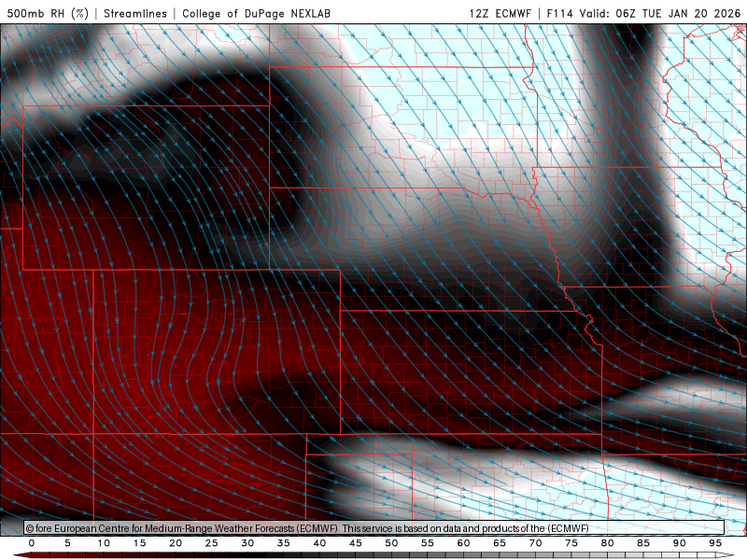Screen dimensions: 747x560
Task: Click color scale value 20
Action: pyautogui.click(x=176, y=543)
